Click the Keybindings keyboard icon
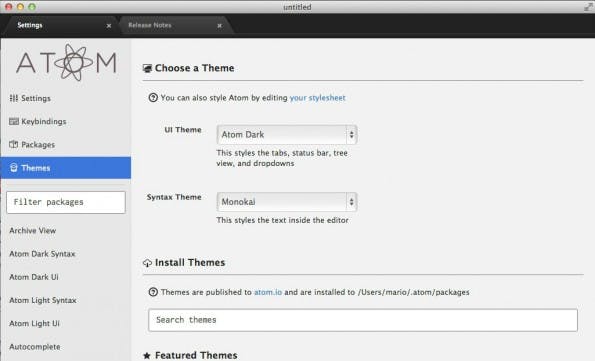 pos(14,121)
